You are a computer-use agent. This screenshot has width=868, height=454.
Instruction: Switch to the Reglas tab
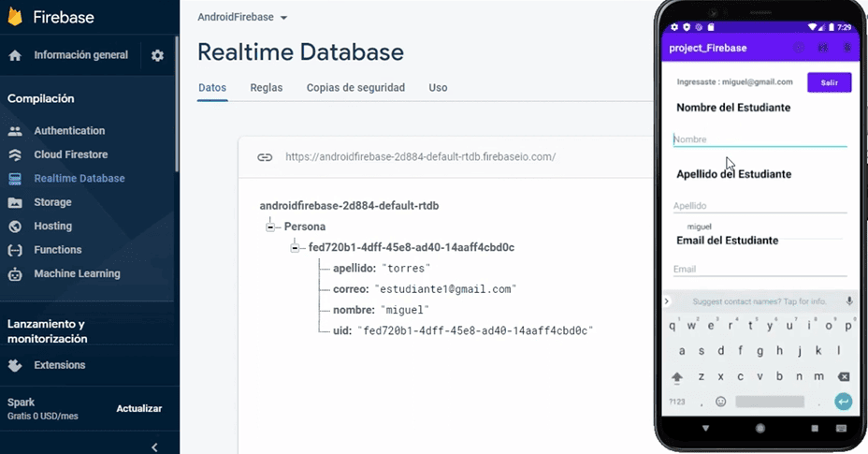tap(267, 88)
